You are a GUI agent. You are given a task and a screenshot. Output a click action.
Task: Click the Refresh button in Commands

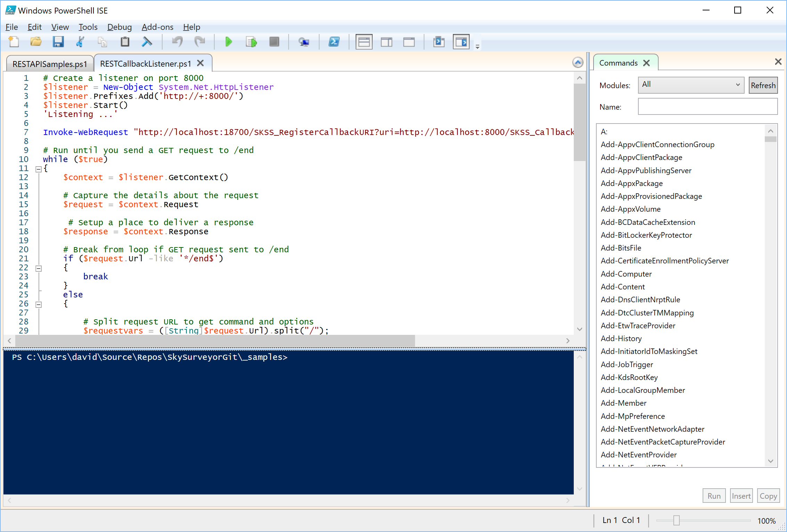(763, 85)
